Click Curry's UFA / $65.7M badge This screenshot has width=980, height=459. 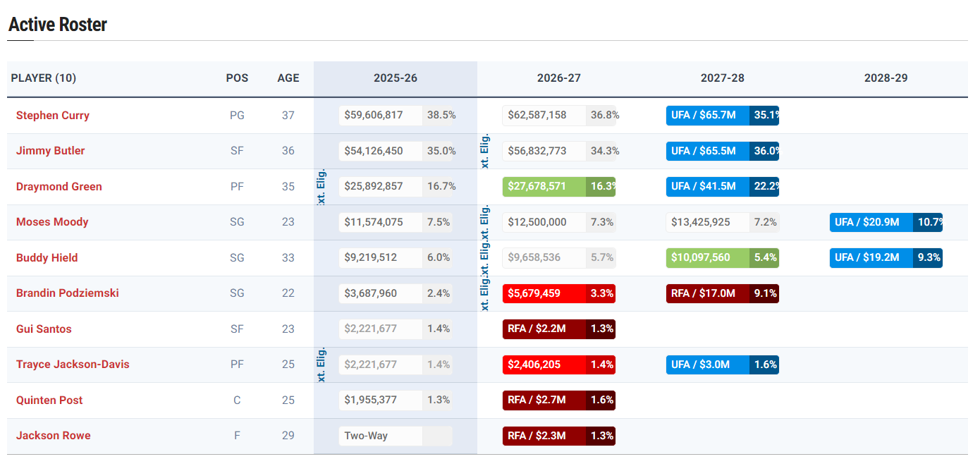click(x=708, y=116)
